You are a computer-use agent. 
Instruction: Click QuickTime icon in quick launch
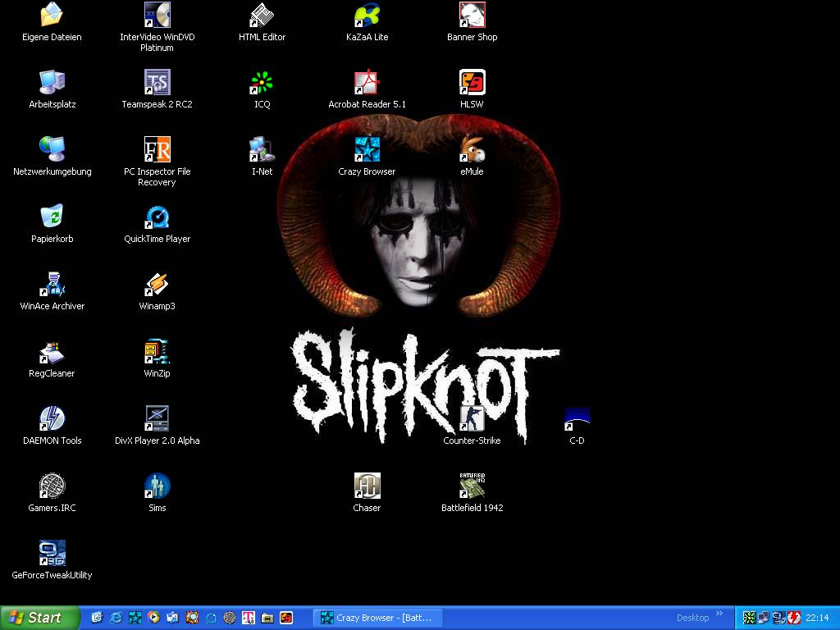[x=211, y=618]
